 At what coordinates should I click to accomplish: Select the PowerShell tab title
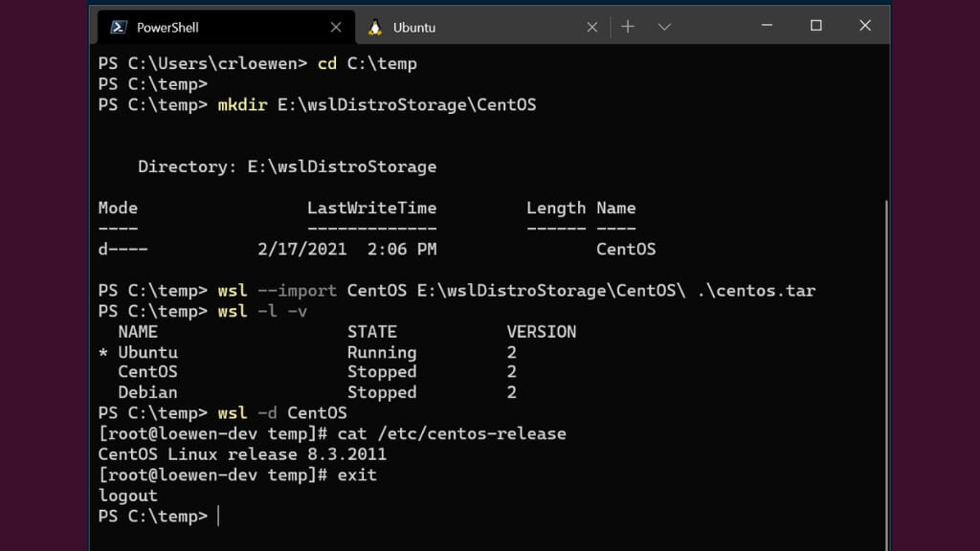pos(167,28)
